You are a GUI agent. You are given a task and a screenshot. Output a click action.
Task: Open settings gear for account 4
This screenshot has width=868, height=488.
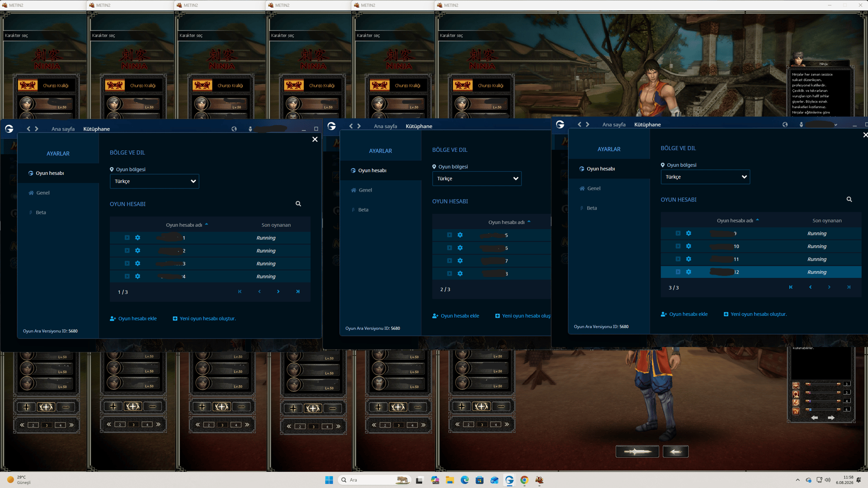137,276
